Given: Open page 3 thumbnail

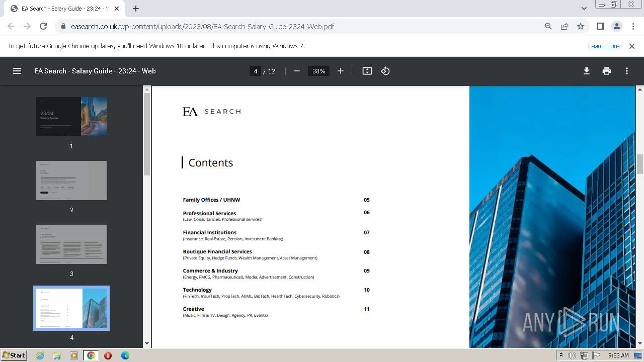Looking at the screenshot, I should click(71, 244).
